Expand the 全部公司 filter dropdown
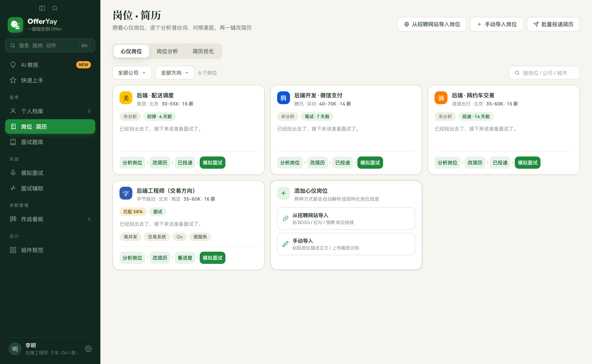This screenshot has width=592, height=364. pos(132,73)
